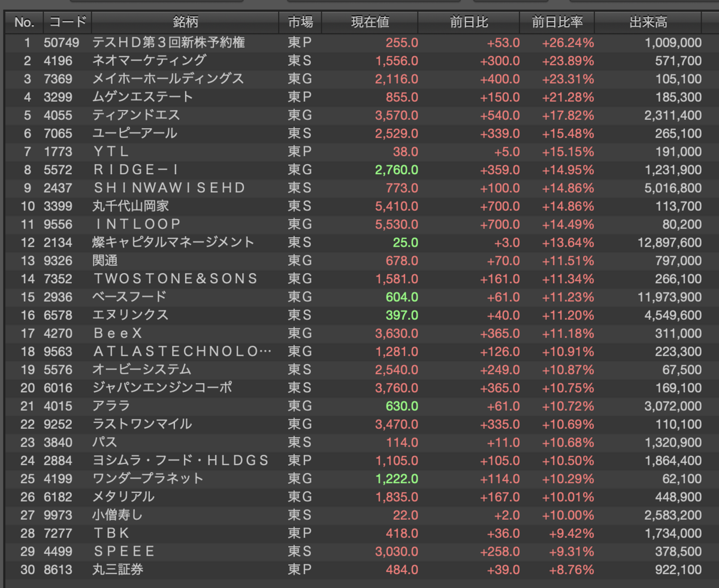Select ユーピーアール stock name
Image resolution: width=719 pixels, height=588 pixels.
[x=135, y=134]
